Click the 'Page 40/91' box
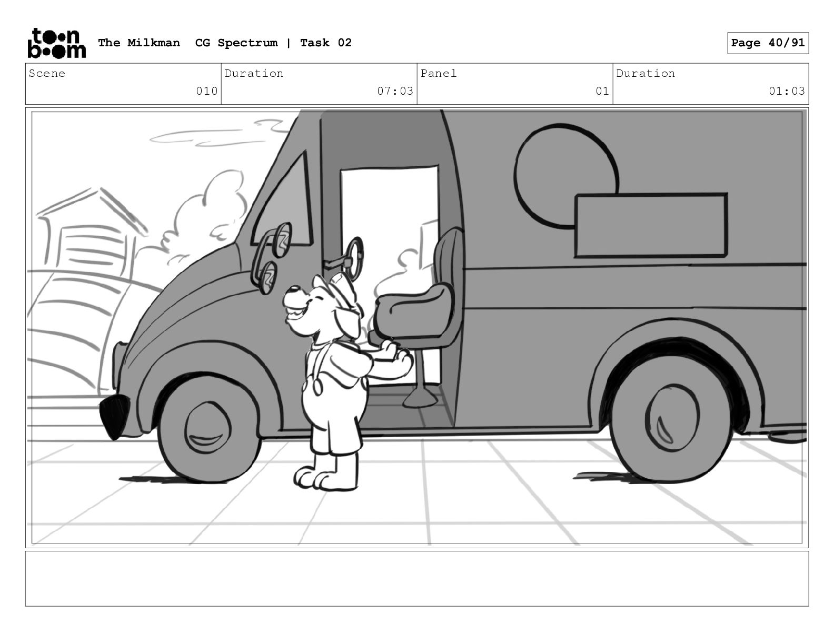The width and height of the screenshot is (834, 644). [x=768, y=43]
